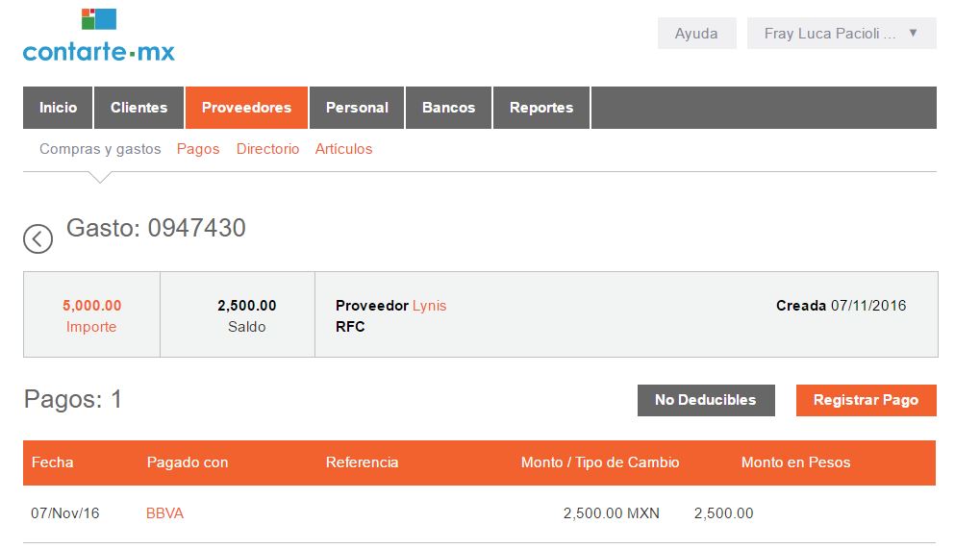Image resolution: width=980 pixels, height=549 pixels.
Task: Expand the Fray Luca Pacioli account dropdown
Action: 842,33
